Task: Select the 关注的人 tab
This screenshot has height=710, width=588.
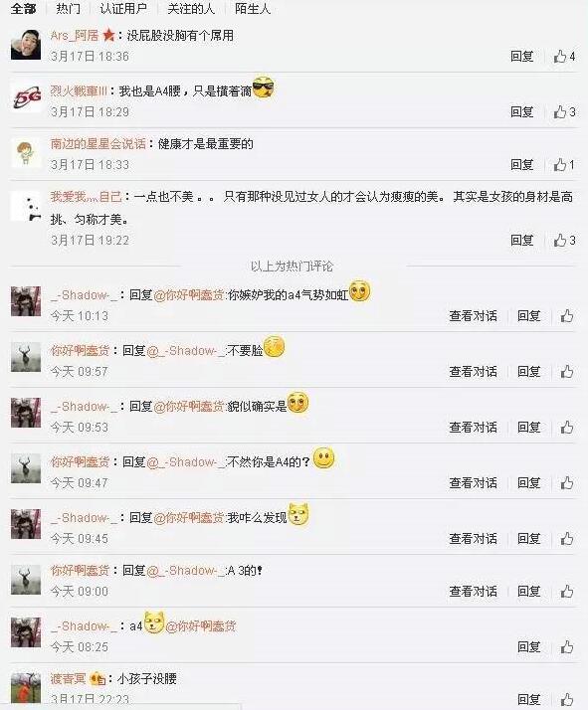Action: coord(191,9)
